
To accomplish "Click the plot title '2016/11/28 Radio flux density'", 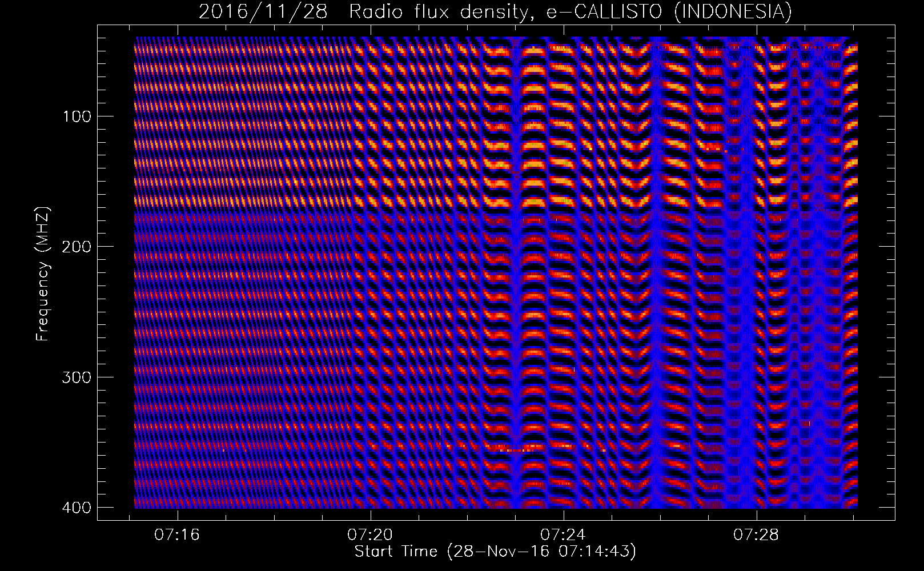I will coord(495,11).
